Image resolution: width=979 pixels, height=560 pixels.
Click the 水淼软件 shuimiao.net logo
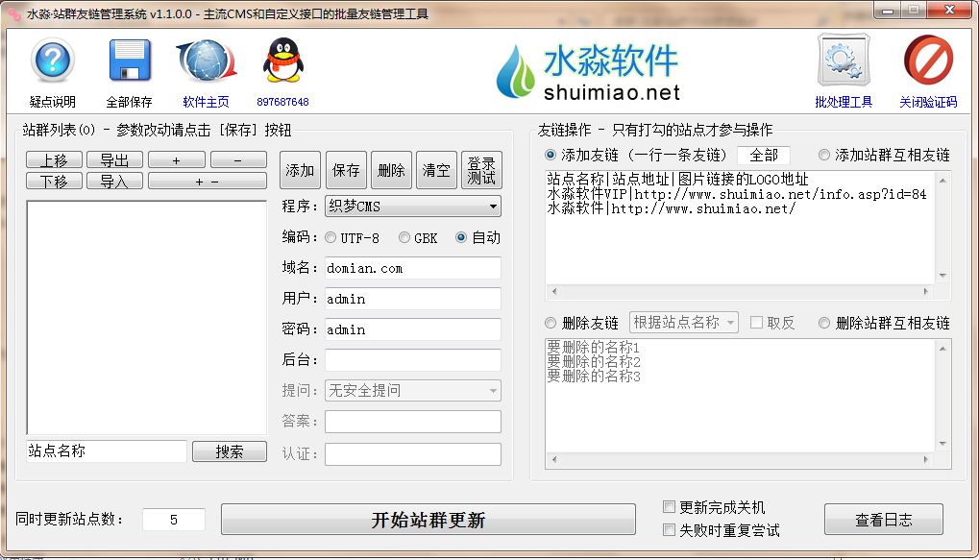tap(588, 72)
